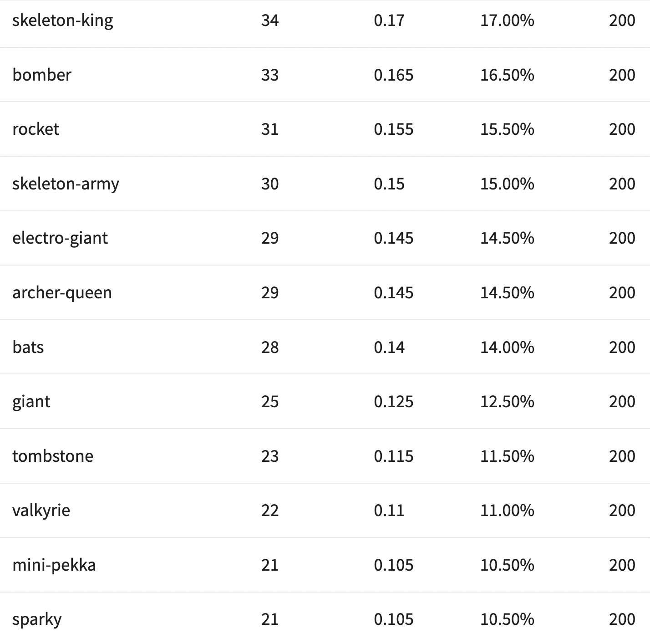Viewport: 650px width, 644px height.
Task: Click the 14.00% cell for bats
Action: [507, 348]
